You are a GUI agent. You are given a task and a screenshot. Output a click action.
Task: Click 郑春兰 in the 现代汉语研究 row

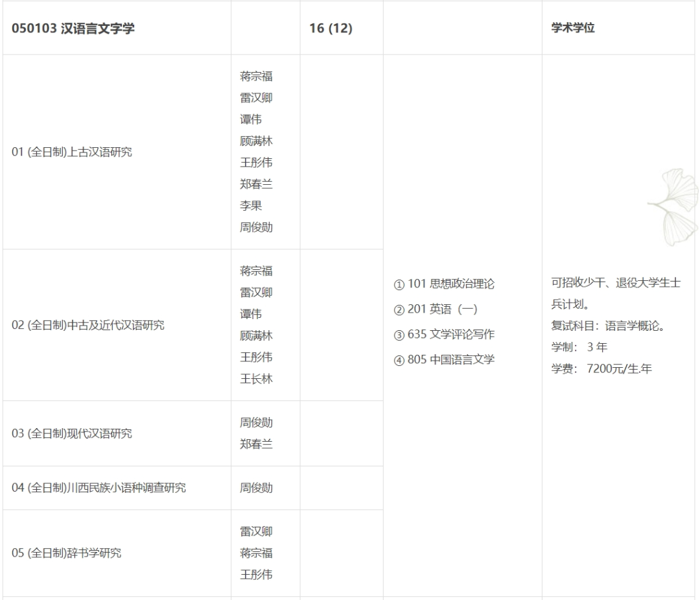(256, 444)
